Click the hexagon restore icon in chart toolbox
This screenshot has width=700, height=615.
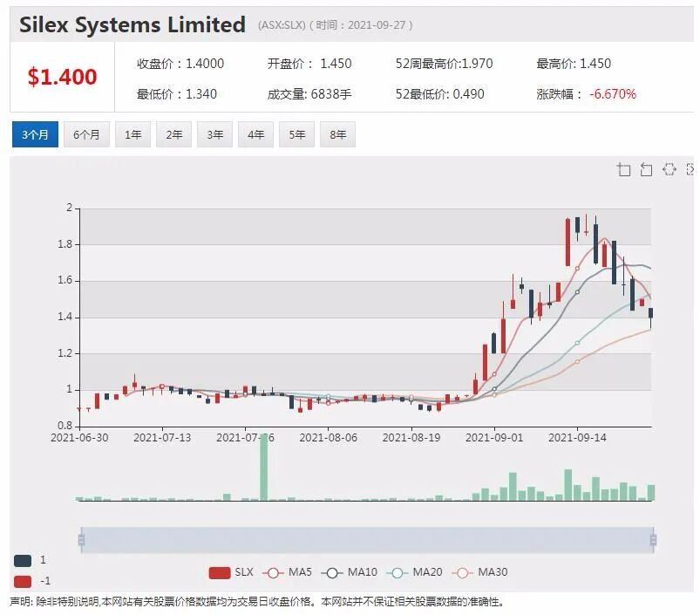click(x=669, y=169)
